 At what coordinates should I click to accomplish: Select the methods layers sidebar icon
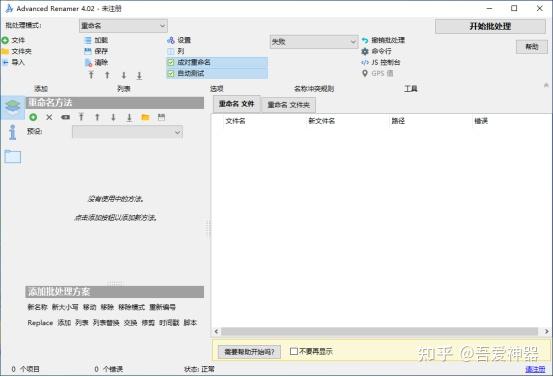pos(13,107)
